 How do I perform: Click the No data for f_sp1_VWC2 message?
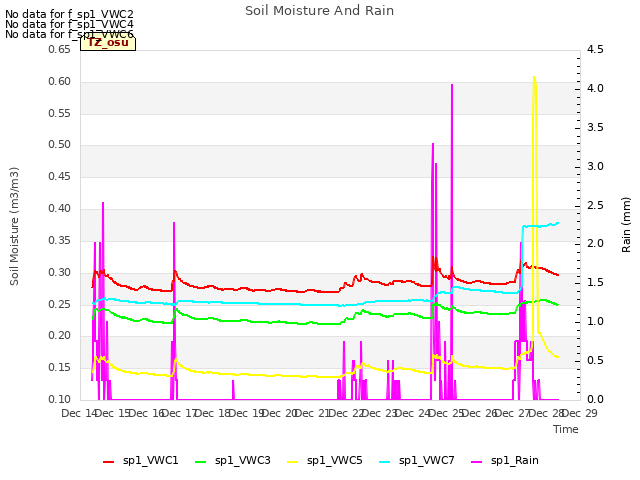(x=69, y=14)
